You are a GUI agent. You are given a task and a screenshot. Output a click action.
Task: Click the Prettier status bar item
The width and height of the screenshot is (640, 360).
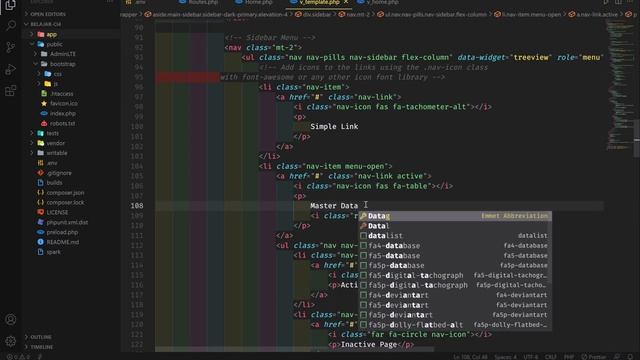point(594,357)
